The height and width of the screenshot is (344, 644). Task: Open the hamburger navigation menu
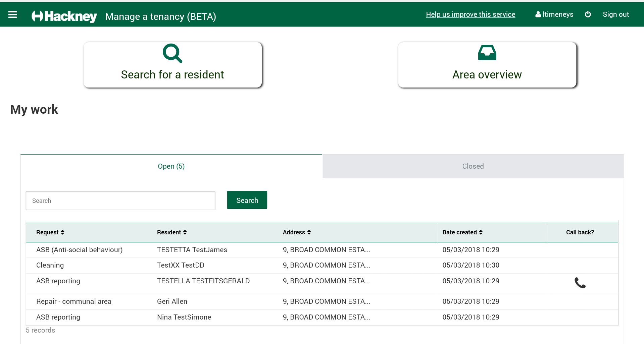(12, 14)
